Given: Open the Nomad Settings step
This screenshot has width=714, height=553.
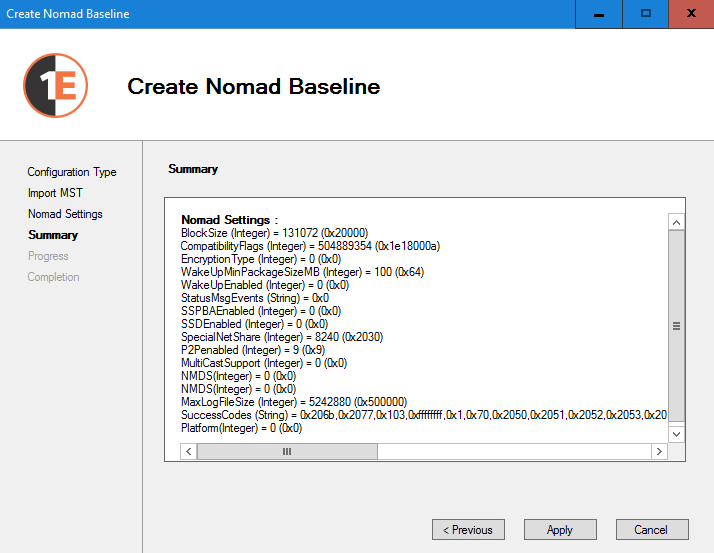Looking at the screenshot, I should click(65, 214).
